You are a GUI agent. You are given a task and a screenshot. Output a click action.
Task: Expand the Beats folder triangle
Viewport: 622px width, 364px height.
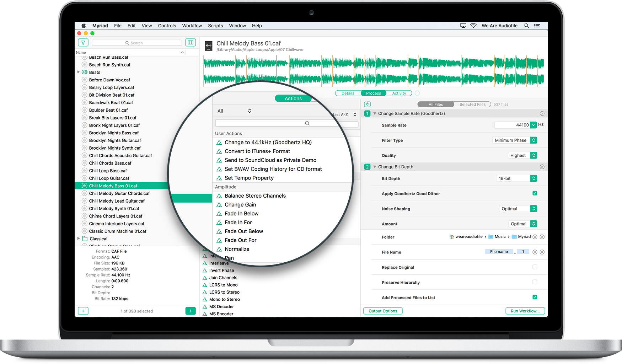[79, 72]
